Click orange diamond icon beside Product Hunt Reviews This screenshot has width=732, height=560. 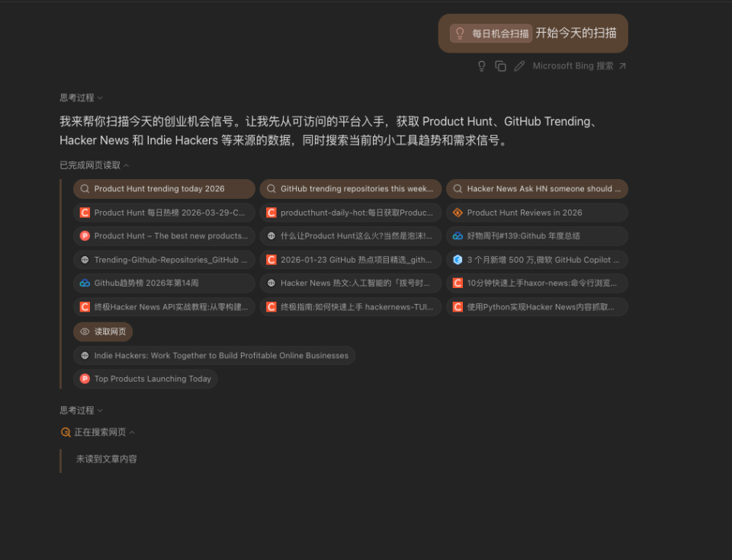pos(457,213)
